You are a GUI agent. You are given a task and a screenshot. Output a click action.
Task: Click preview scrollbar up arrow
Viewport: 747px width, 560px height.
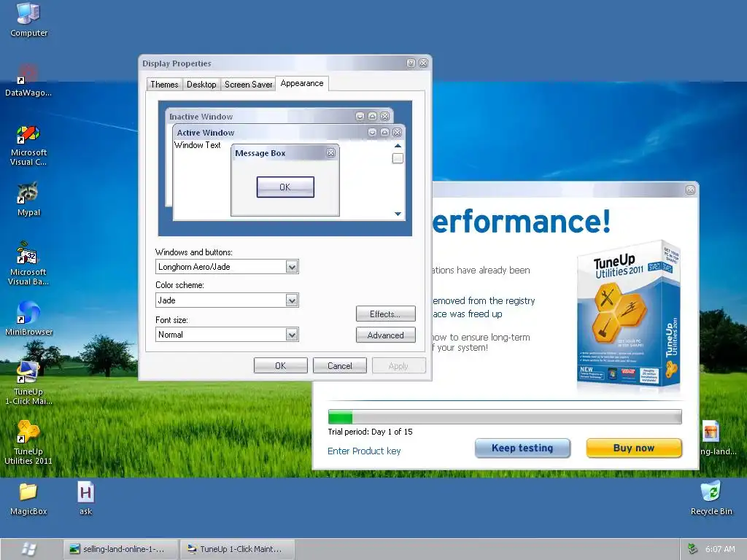point(398,146)
